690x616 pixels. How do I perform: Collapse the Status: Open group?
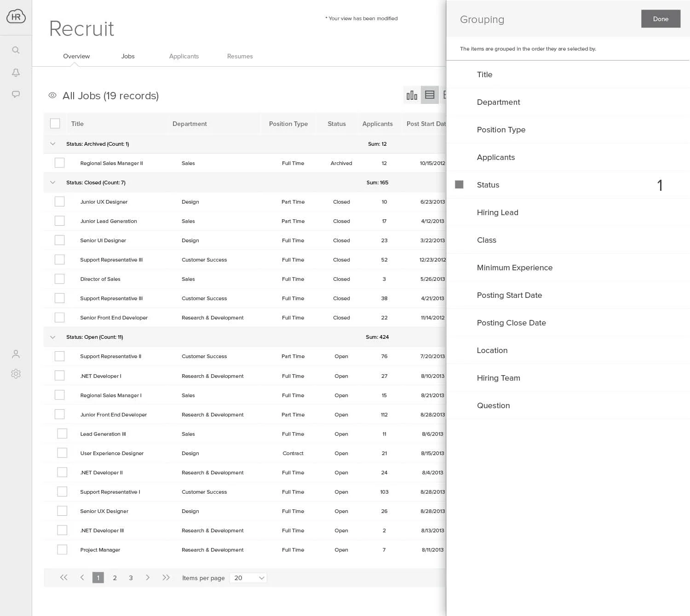click(52, 337)
